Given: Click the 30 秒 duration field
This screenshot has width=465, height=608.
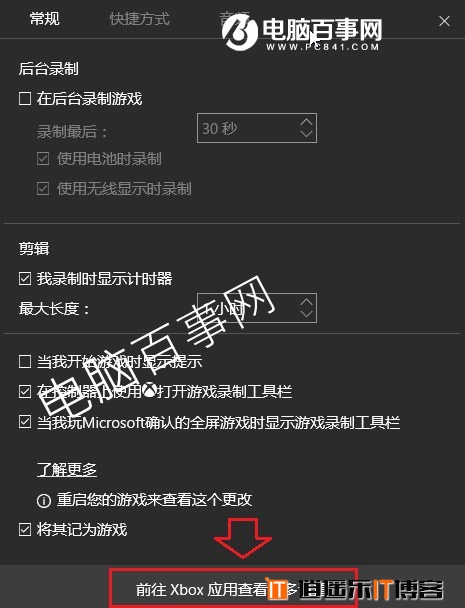Looking at the screenshot, I should [x=257, y=128].
